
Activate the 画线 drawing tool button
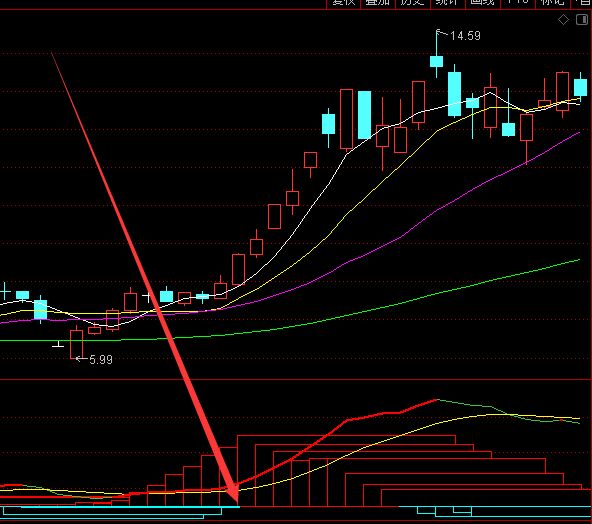pyautogui.click(x=483, y=2)
